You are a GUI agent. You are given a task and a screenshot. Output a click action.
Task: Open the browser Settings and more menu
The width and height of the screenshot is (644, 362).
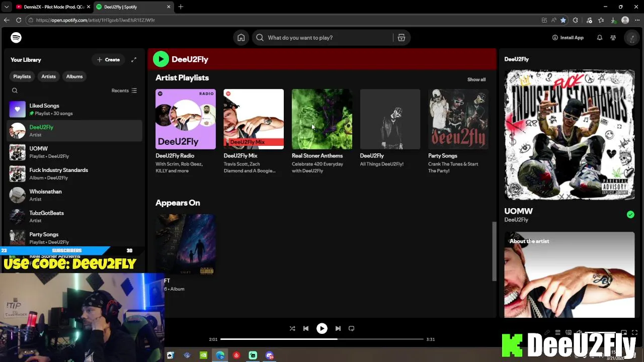(x=637, y=20)
